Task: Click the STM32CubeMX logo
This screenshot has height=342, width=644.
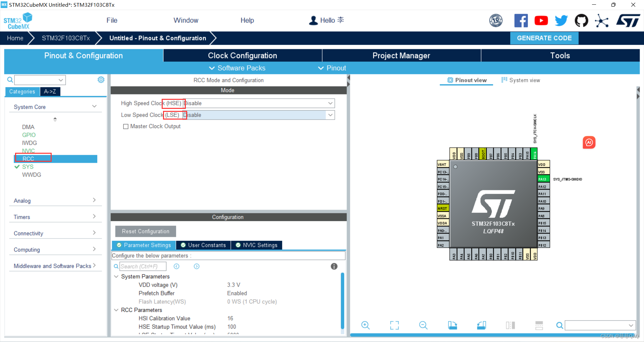Action: pyautogui.click(x=18, y=21)
